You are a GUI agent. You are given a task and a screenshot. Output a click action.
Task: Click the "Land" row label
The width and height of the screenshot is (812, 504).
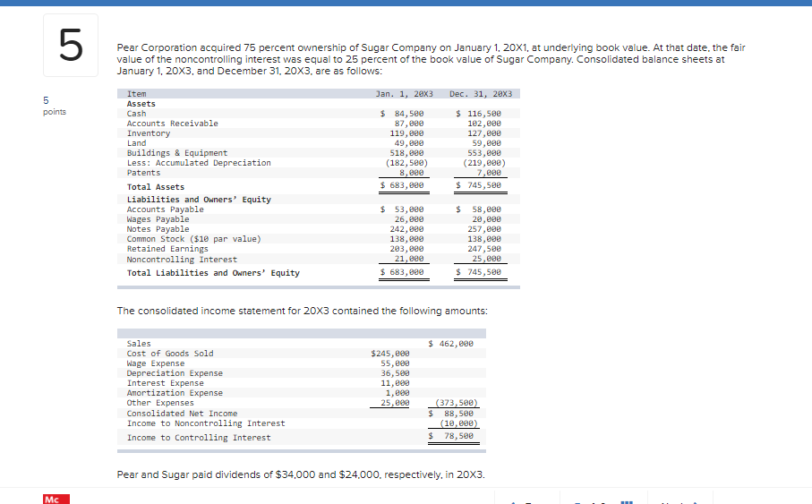(x=137, y=143)
